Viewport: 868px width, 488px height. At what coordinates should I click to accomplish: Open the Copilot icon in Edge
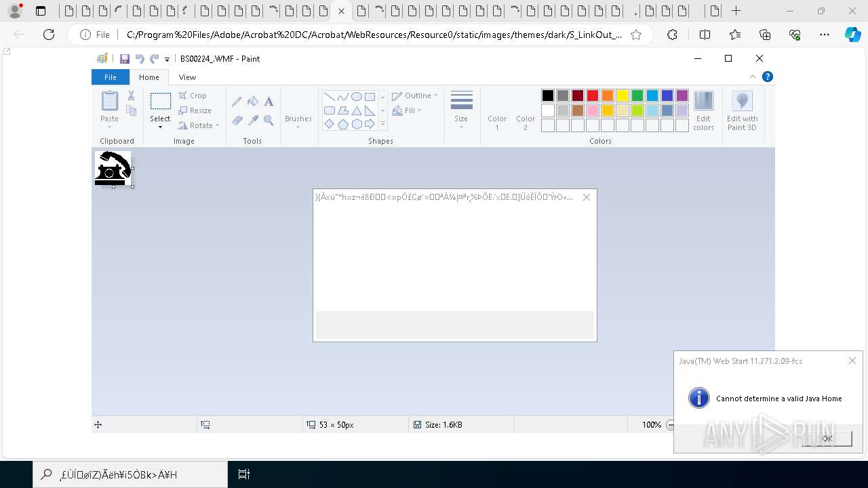click(x=852, y=35)
